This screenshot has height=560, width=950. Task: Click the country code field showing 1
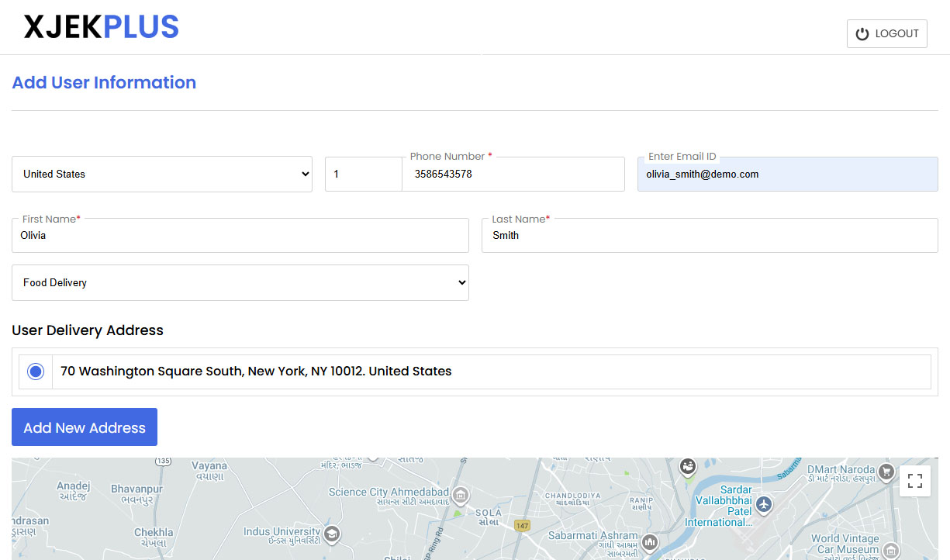[363, 174]
